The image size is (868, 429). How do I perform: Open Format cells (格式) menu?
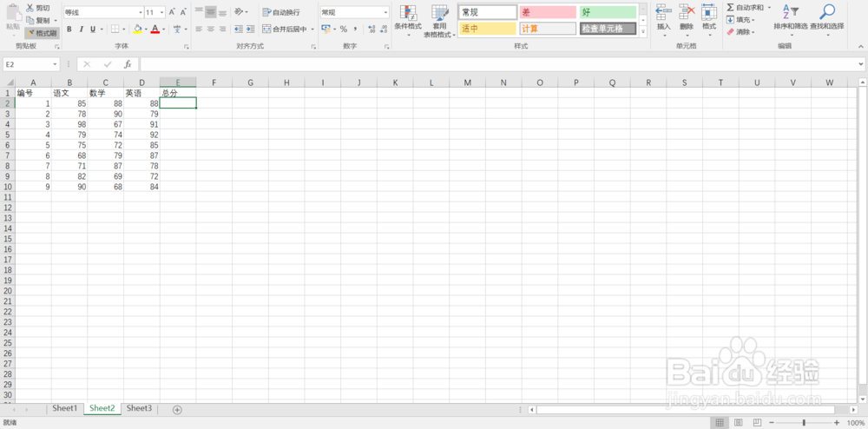(x=709, y=21)
